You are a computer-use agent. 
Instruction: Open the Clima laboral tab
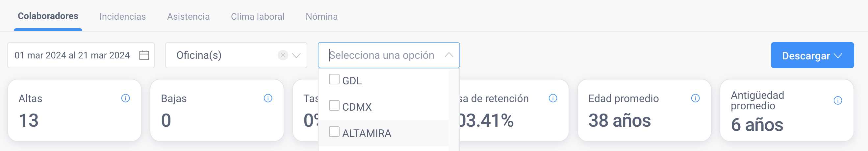click(257, 16)
